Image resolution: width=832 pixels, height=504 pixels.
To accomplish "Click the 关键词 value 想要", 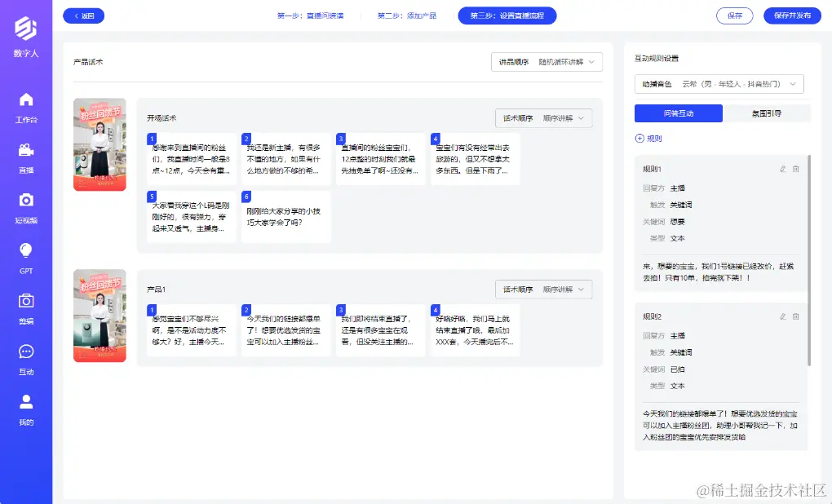I will point(678,222).
